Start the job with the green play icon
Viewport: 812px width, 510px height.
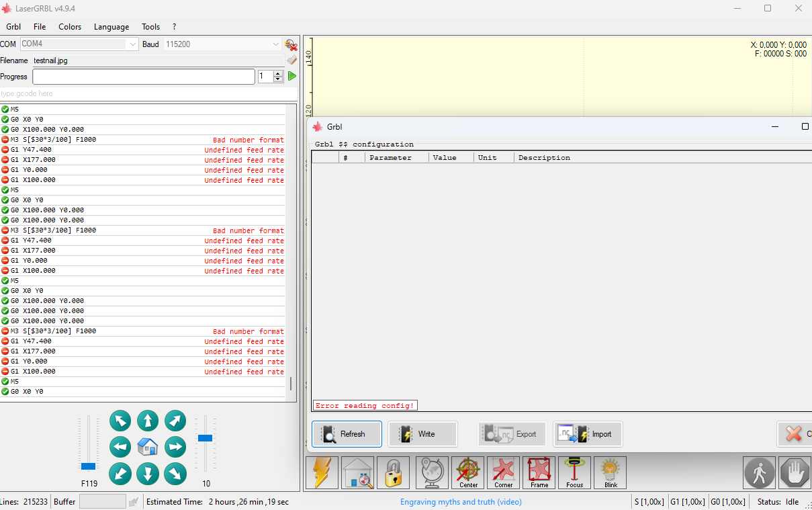(292, 76)
